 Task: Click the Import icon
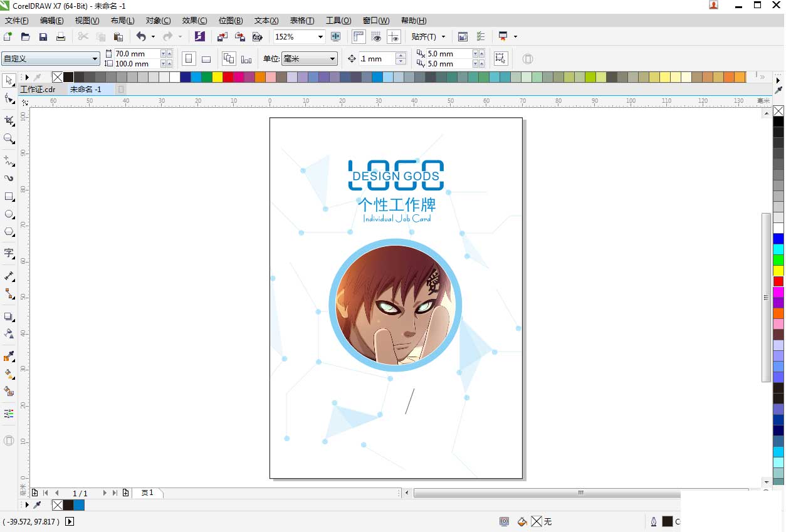pos(223,36)
